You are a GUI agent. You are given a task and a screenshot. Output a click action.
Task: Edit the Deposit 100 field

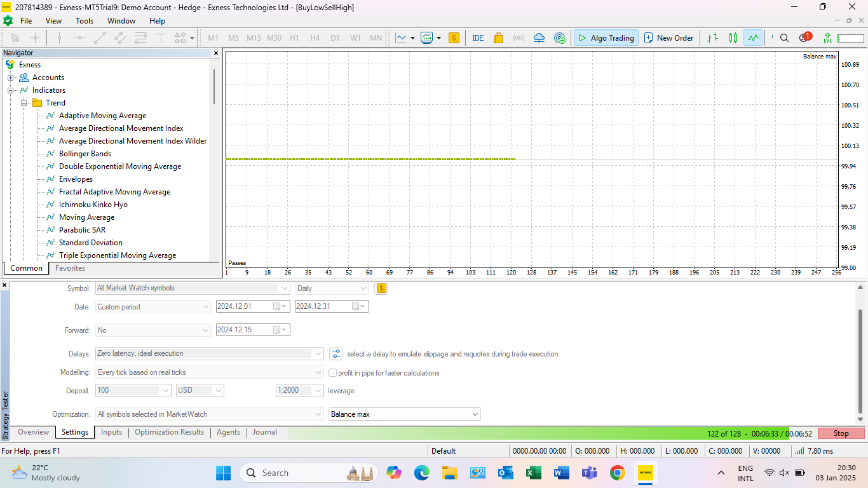pyautogui.click(x=133, y=390)
